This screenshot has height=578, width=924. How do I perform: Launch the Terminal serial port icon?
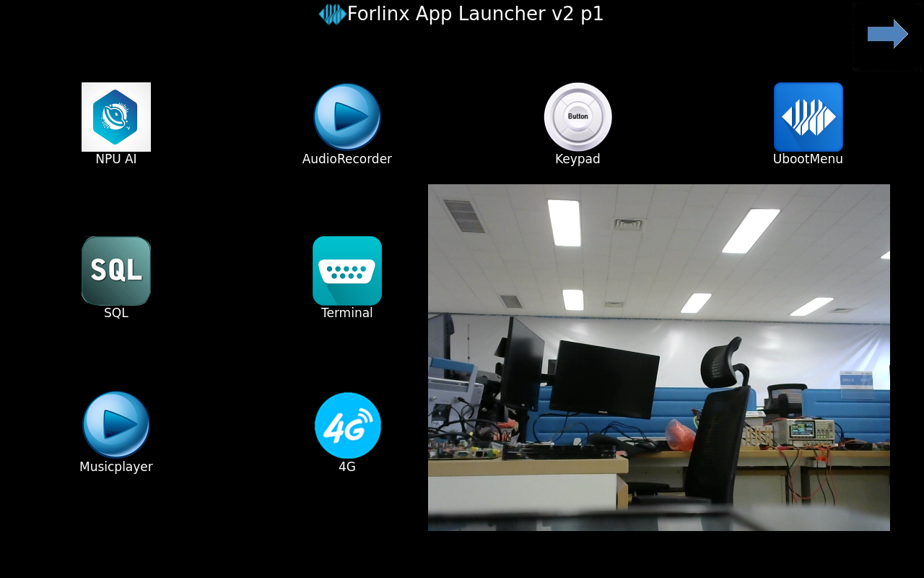coord(347,271)
